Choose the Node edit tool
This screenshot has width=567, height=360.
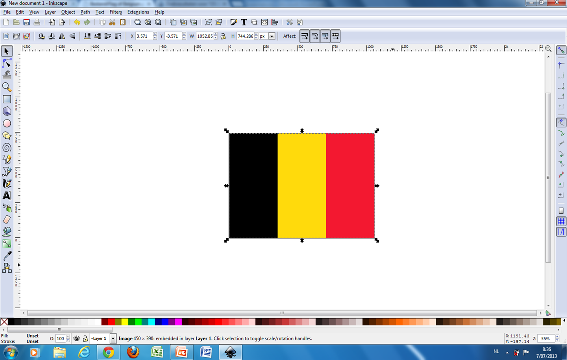7,63
